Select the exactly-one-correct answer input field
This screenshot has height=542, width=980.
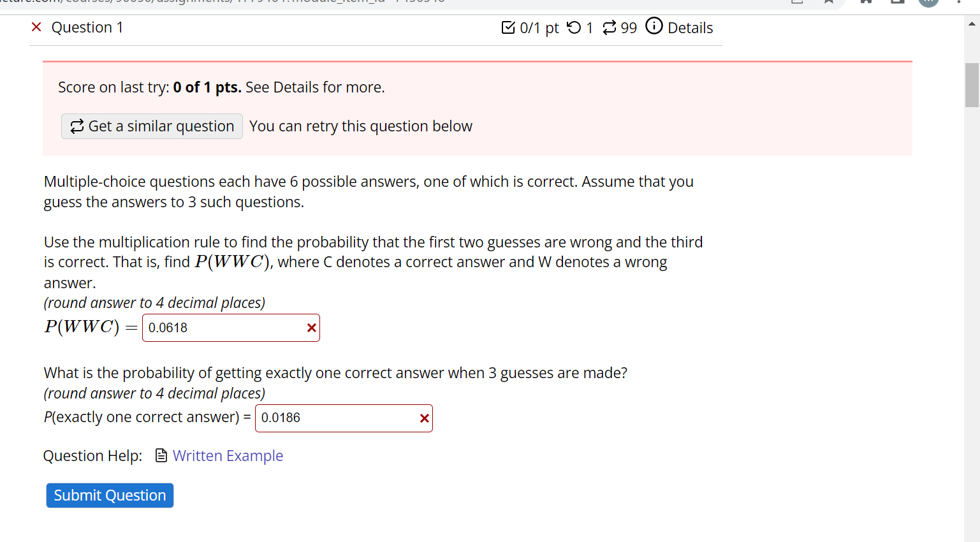pos(332,418)
